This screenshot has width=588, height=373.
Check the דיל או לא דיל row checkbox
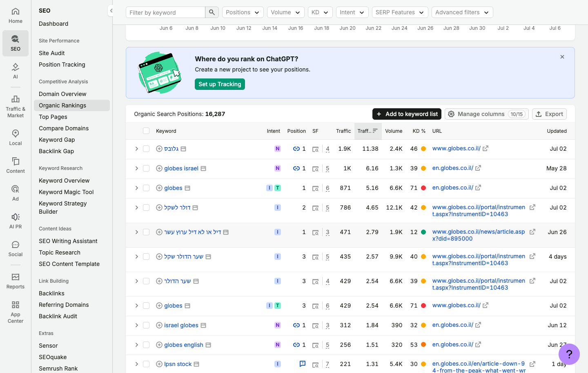click(146, 232)
